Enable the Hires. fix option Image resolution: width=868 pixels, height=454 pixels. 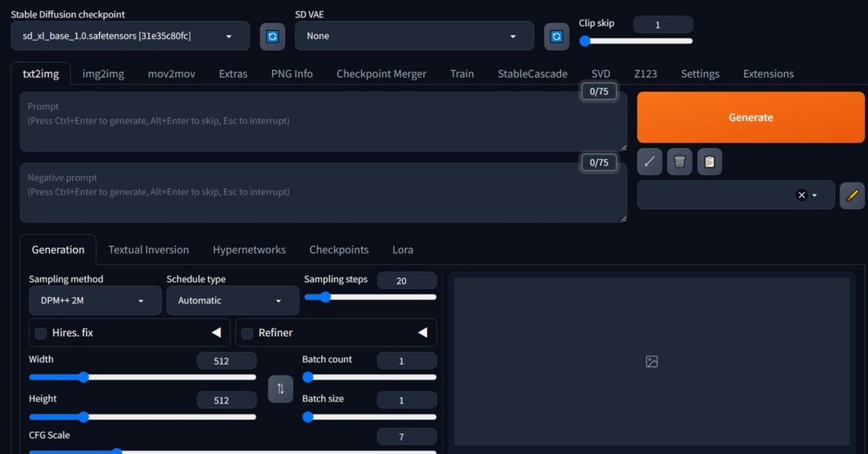coord(41,333)
